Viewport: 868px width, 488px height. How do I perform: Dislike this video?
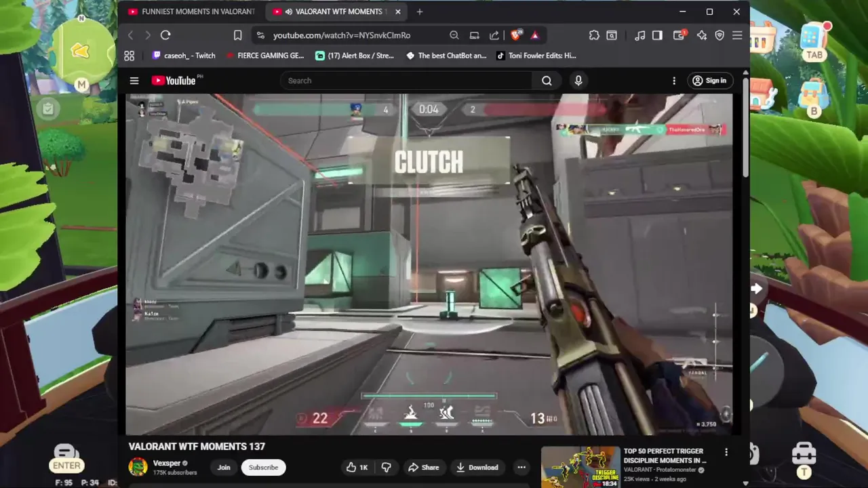click(x=387, y=467)
